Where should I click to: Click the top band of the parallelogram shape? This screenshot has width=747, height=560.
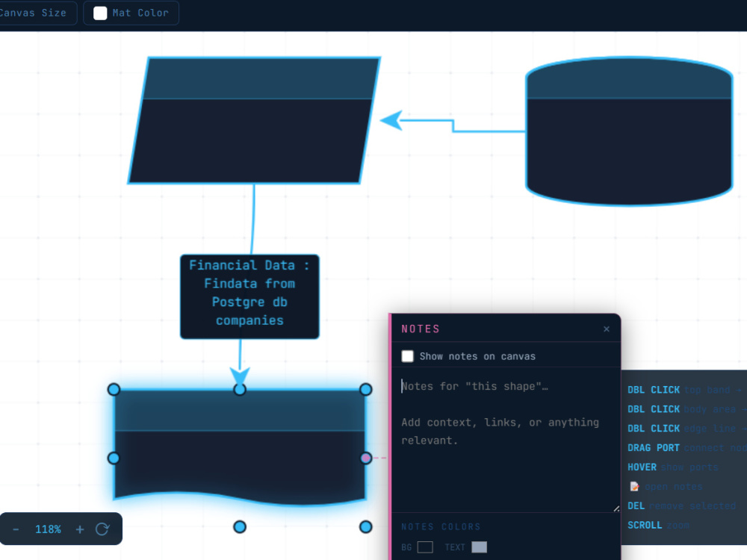261,78
